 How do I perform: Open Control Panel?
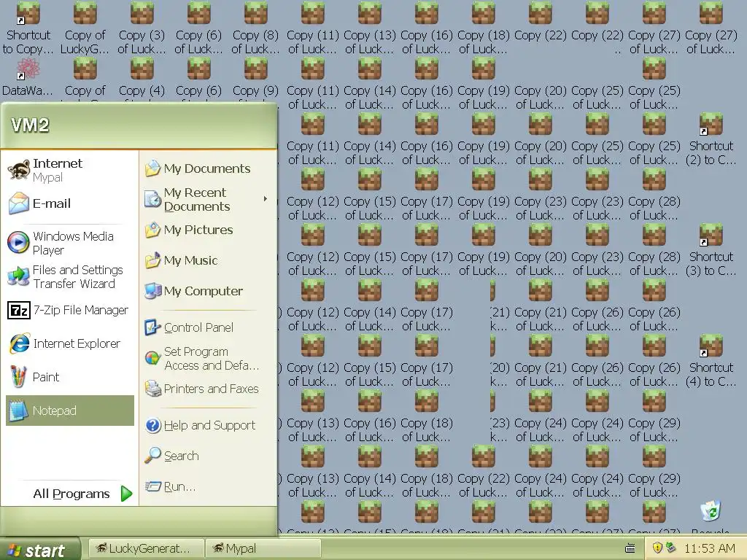point(206,327)
